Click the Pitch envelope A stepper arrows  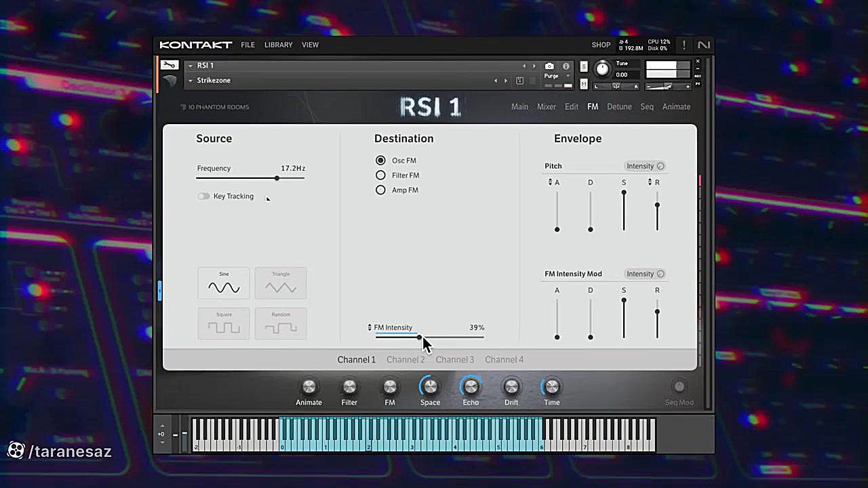coord(550,182)
